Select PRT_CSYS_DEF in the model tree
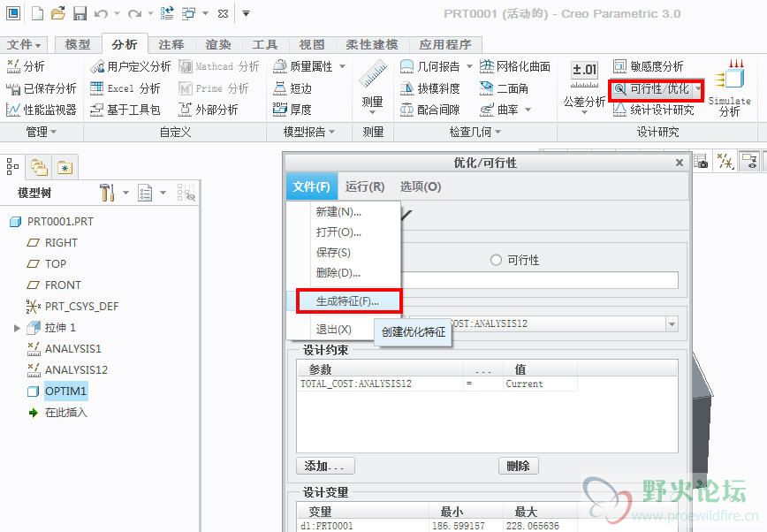767x532 pixels. pos(81,307)
